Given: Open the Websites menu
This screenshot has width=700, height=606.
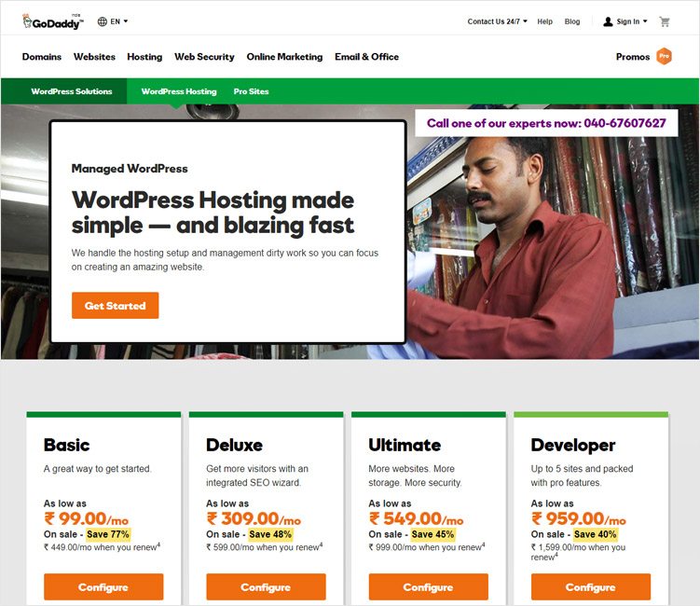Looking at the screenshot, I should pos(94,57).
